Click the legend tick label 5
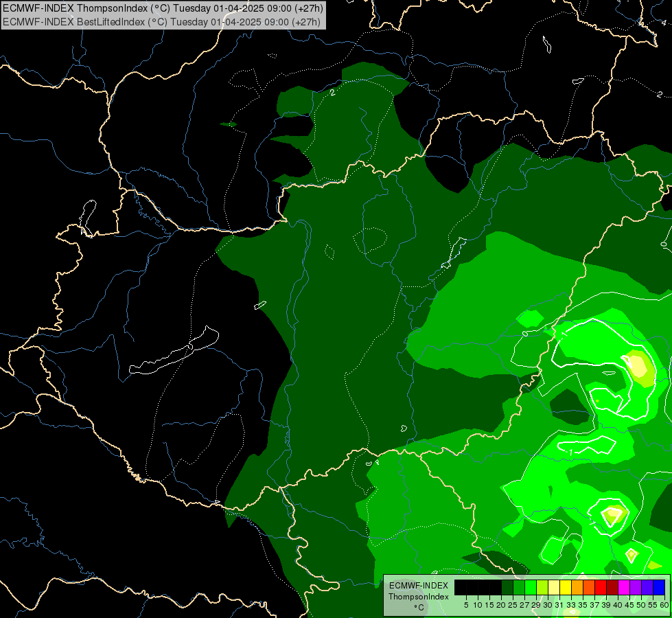672x618 pixels. pyautogui.click(x=466, y=605)
